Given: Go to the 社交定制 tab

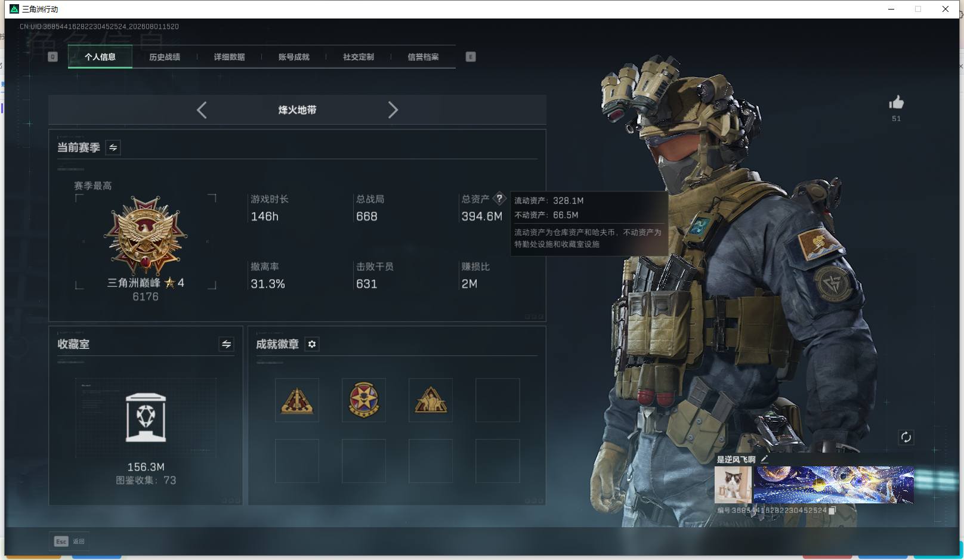Looking at the screenshot, I should (359, 57).
